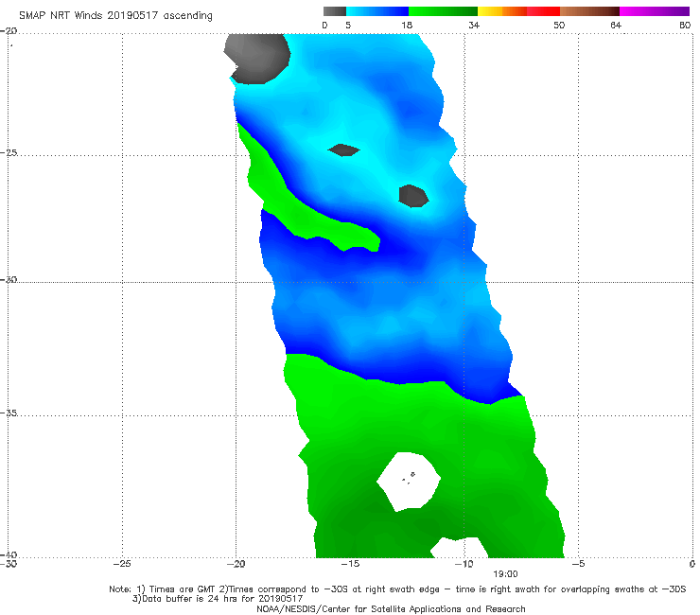Viewport: 700px width, 615px height.
Task: Click the NOAA/NESDIS credit line
Action: click(x=391, y=608)
